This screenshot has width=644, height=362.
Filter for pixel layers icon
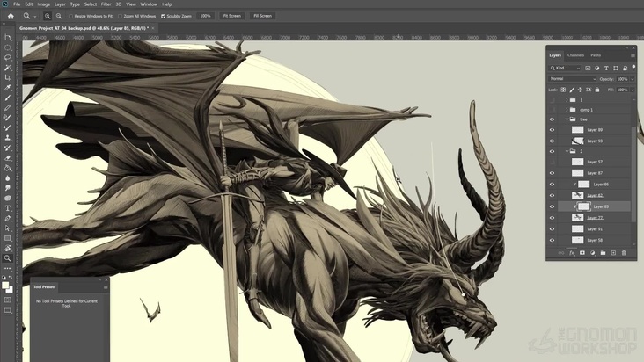(588, 68)
